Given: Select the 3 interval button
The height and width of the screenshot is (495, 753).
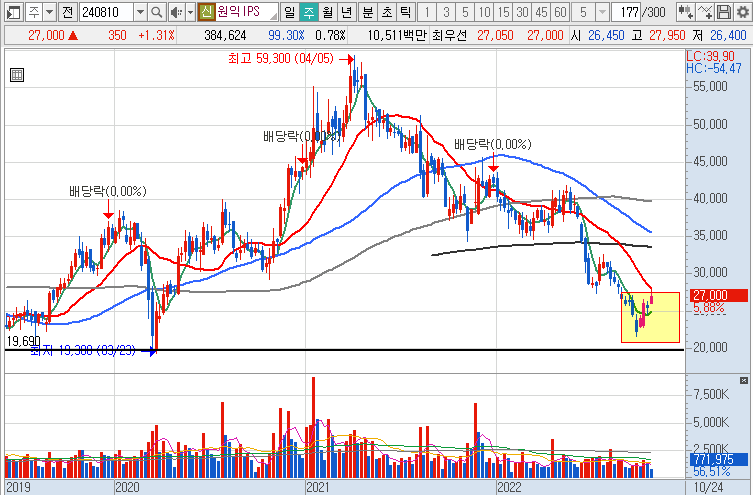Looking at the screenshot, I should (446, 12).
